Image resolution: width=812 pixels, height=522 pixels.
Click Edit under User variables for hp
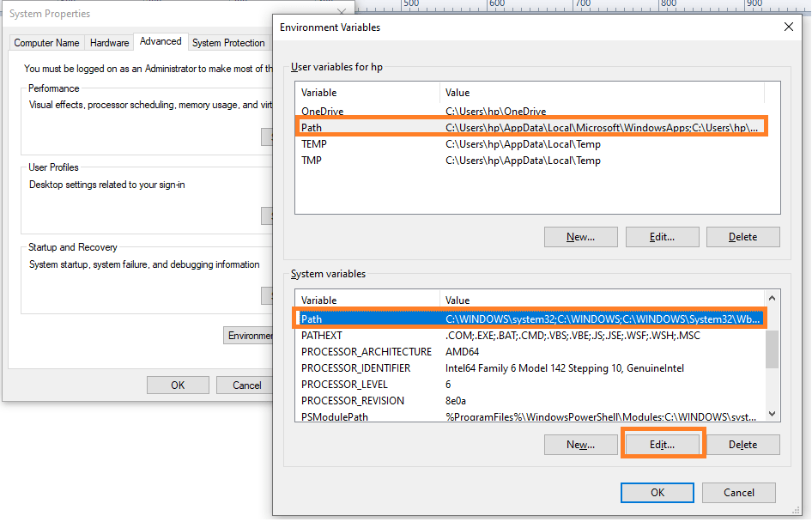coord(663,237)
